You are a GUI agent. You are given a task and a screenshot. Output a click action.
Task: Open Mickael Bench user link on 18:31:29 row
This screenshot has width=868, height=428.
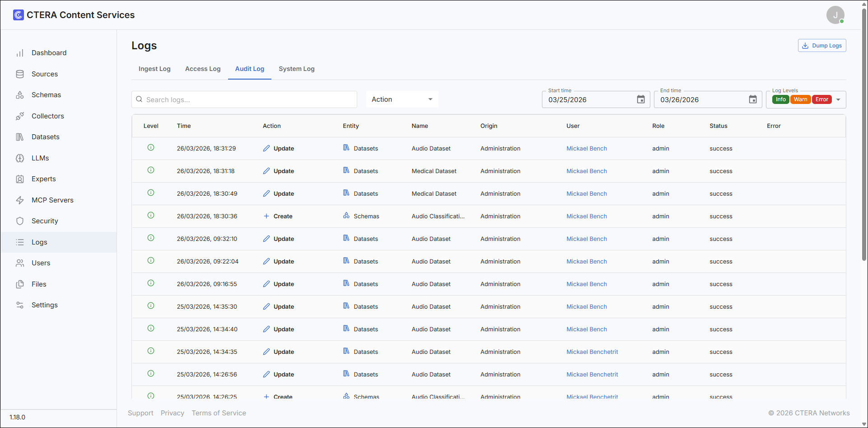(x=587, y=149)
